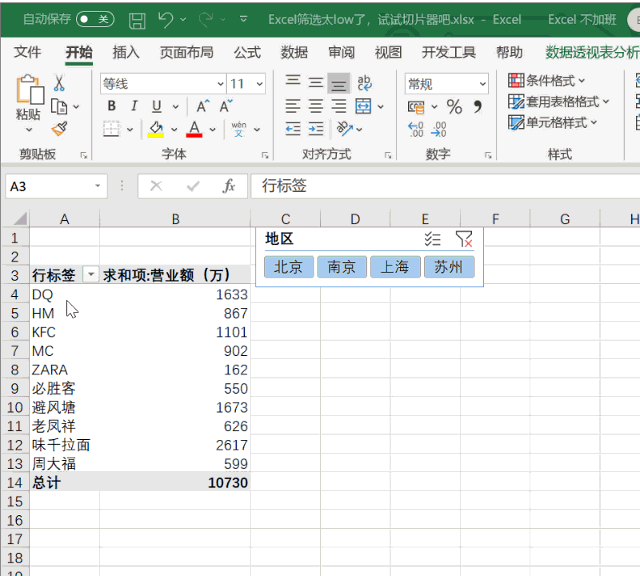Open the 条件格式 dropdown

coord(546,80)
